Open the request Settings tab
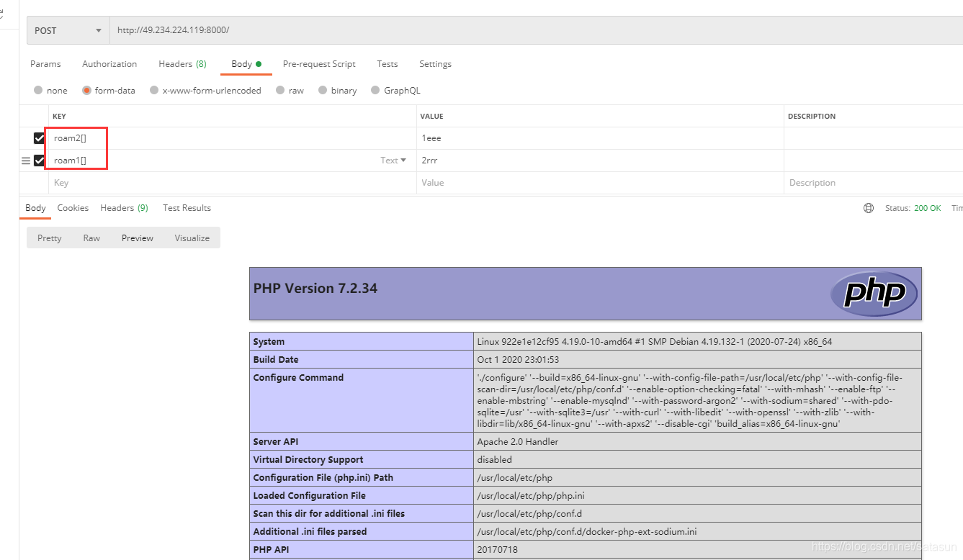Screen dimensions: 963x560 (435, 64)
